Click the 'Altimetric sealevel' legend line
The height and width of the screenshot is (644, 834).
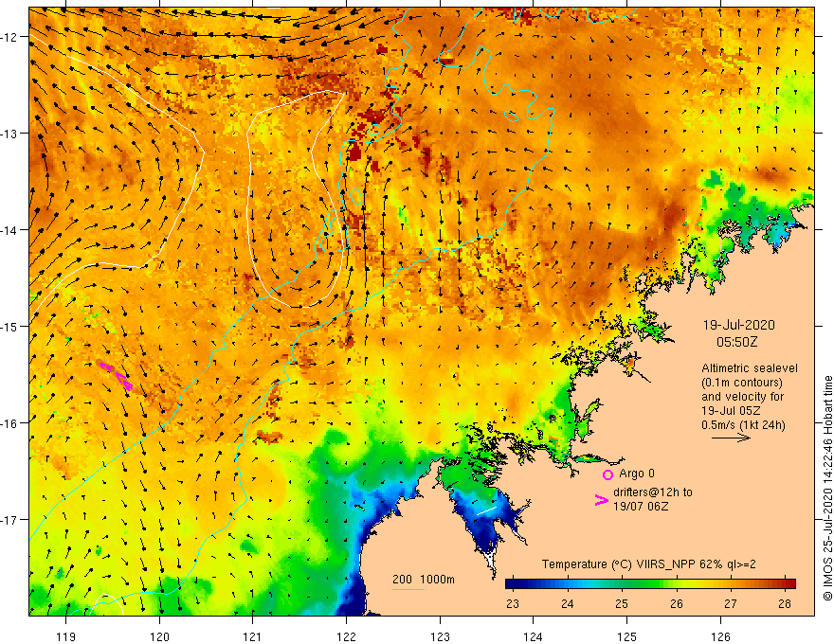pyautogui.click(x=750, y=368)
